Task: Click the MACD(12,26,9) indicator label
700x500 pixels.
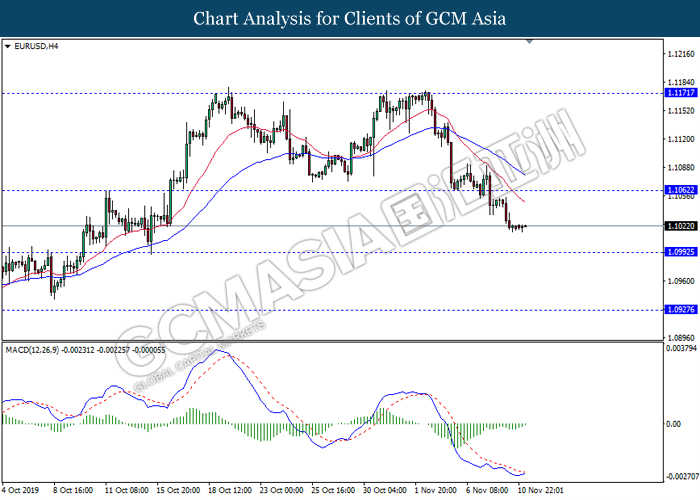Action: click(x=32, y=350)
